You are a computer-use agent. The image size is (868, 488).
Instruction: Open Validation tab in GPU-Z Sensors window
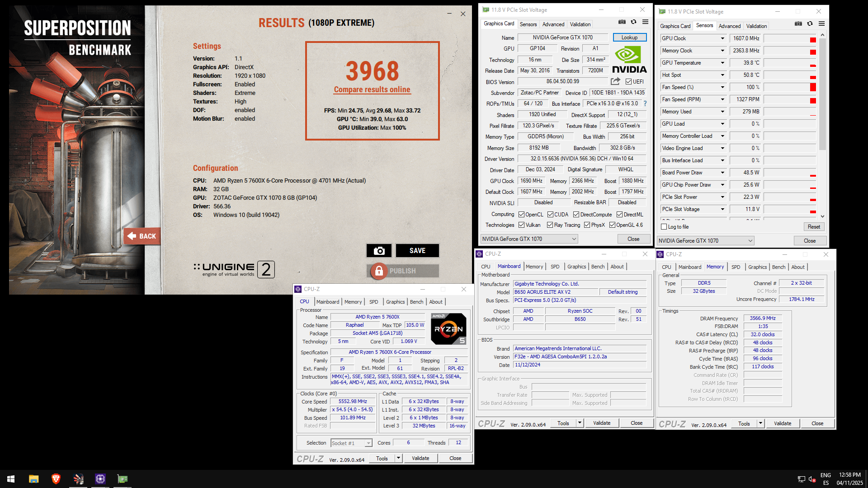(x=756, y=26)
